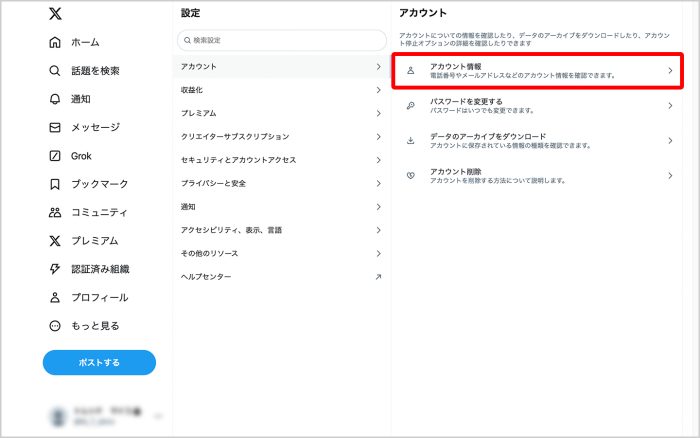The width and height of the screenshot is (700, 438).
Task: Open プロフィール person icon
Action: 55,297
